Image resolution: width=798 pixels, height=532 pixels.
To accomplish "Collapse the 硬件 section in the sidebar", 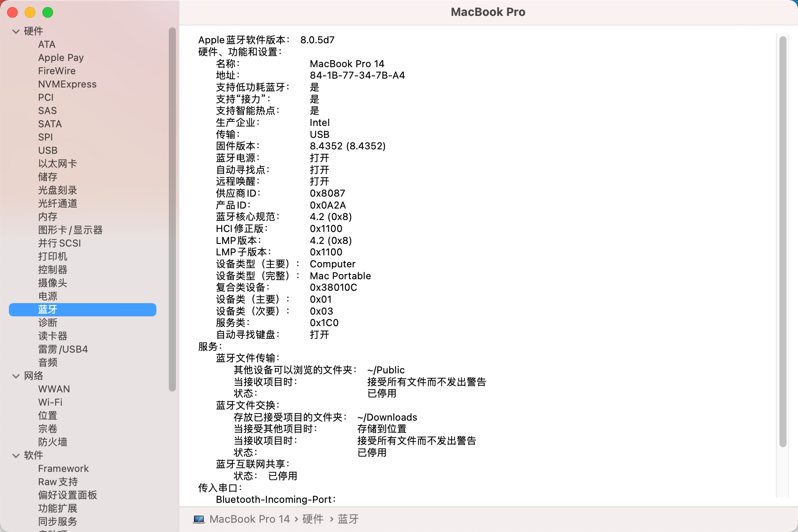I will point(16,31).
